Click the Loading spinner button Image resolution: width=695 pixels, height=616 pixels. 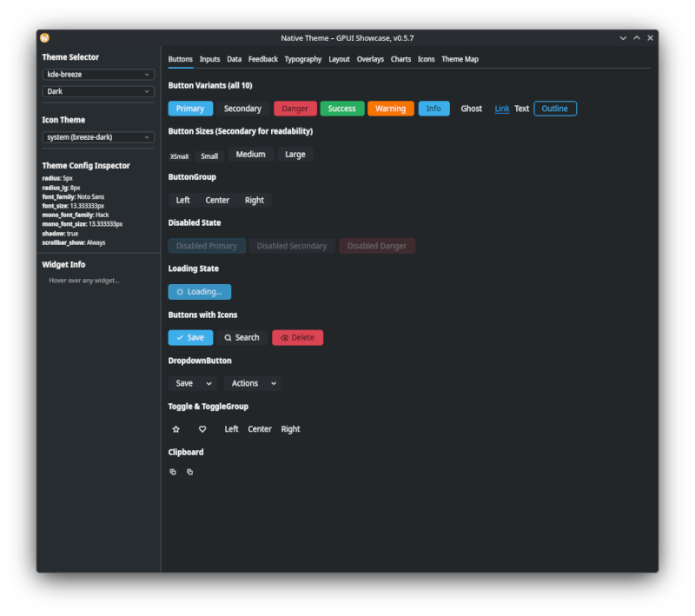200,292
